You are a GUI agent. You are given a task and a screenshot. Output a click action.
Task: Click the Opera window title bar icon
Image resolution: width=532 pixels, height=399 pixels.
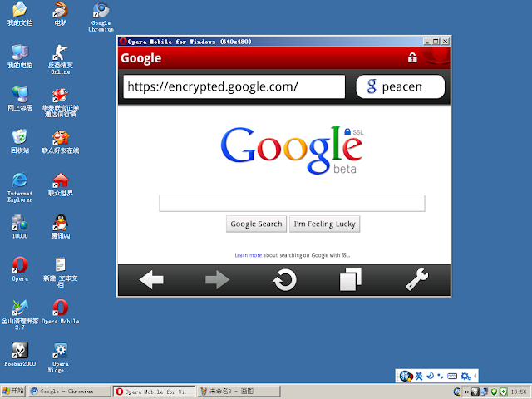click(x=123, y=42)
